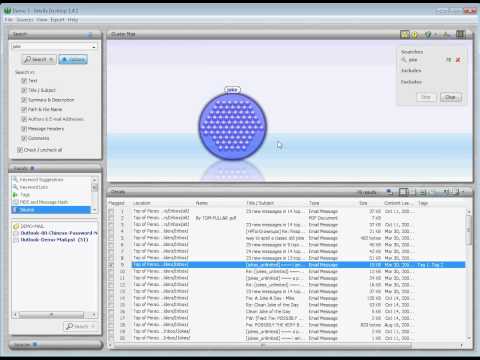Open the dropdown arrow on the Search button
480x360 pixels.
[52, 59]
